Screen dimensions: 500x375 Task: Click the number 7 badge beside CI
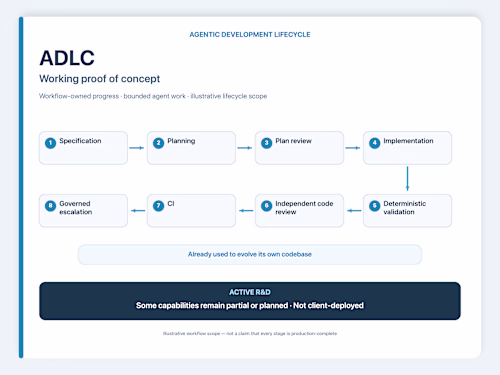coord(158,206)
